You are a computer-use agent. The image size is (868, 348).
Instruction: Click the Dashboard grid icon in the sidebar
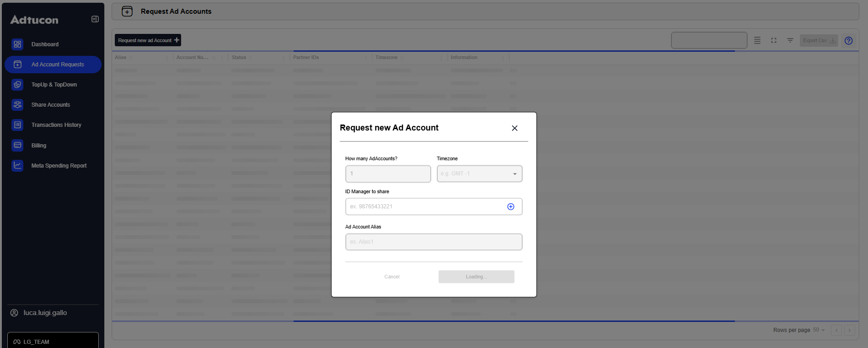(17, 44)
